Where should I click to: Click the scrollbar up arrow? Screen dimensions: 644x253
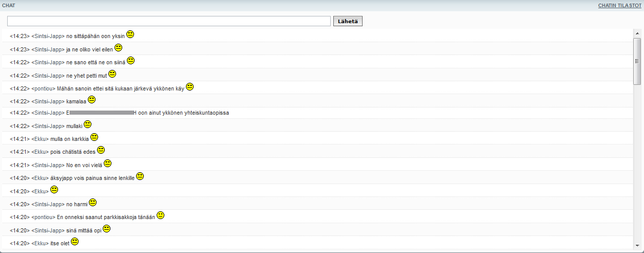click(x=637, y=33)
